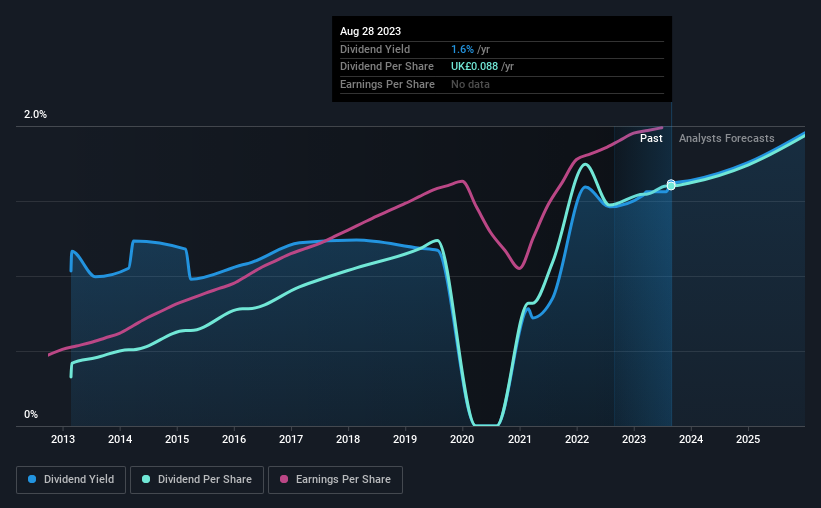Screen dimensions: 821x508
Task: Click the 2025 x-axis label
Action: (748, 439)
